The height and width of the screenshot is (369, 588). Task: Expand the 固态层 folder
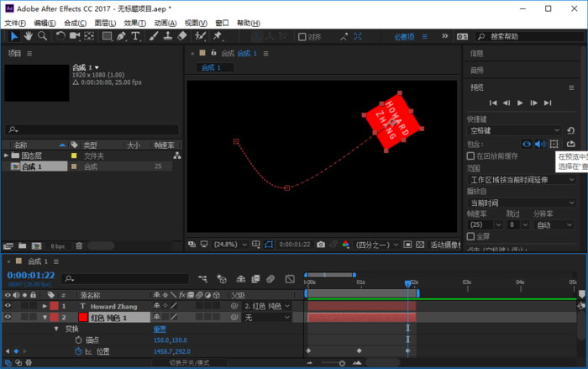pos(6,156)
